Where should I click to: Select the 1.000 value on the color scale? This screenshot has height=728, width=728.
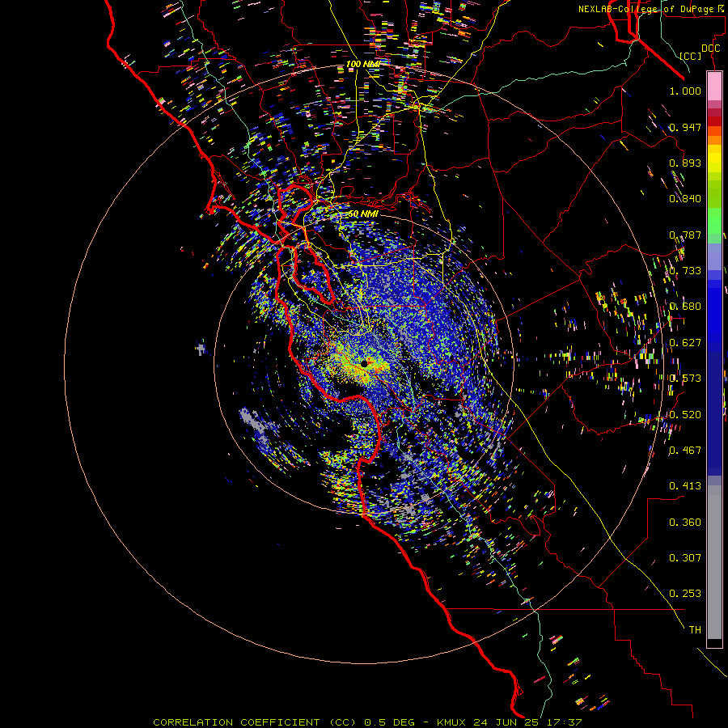[685, 91]
